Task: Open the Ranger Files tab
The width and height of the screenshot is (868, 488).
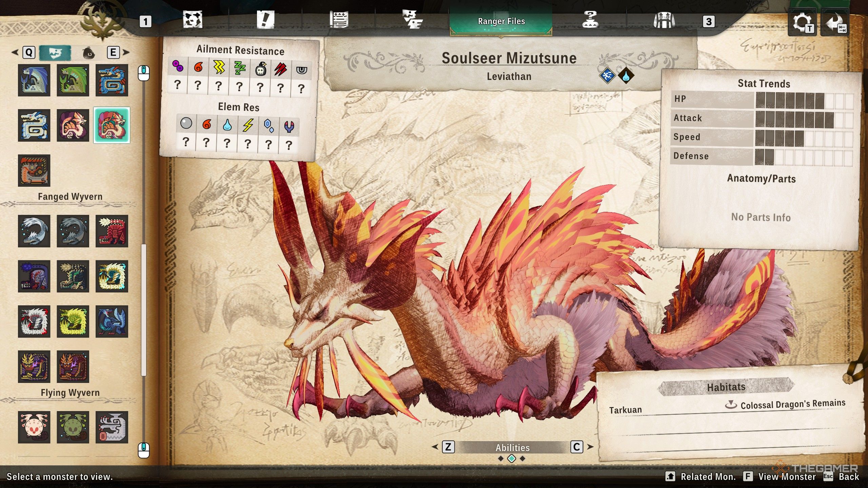Action: [501, 21]
